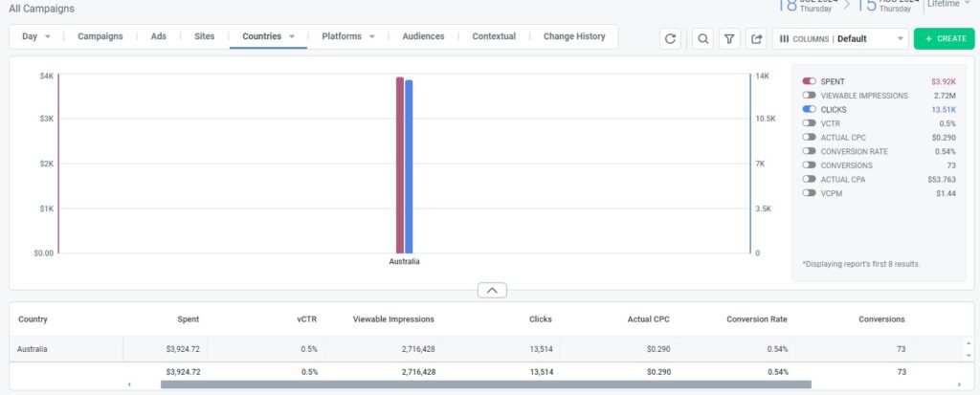This screenshot has height=395, width=980.
Task: Sort by the Viewable Impressions column header
Action: 393,318
